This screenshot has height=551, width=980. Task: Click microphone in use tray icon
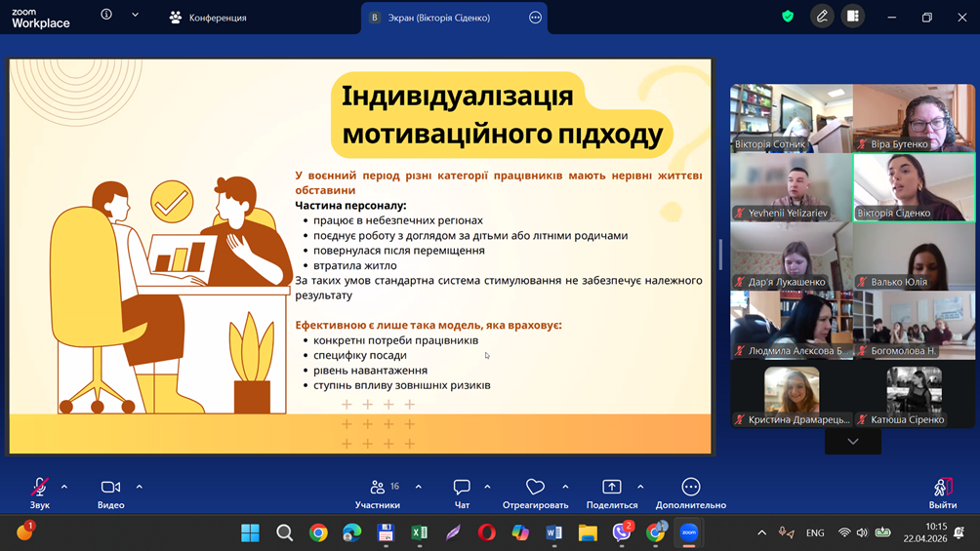tap(786, 532)
